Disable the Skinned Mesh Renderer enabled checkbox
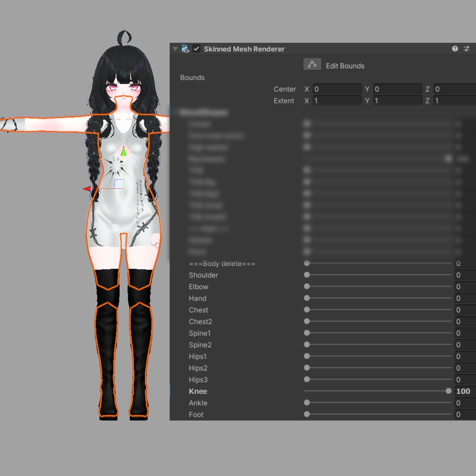Screen dimensions: 476x476 [x=196, y=48]
